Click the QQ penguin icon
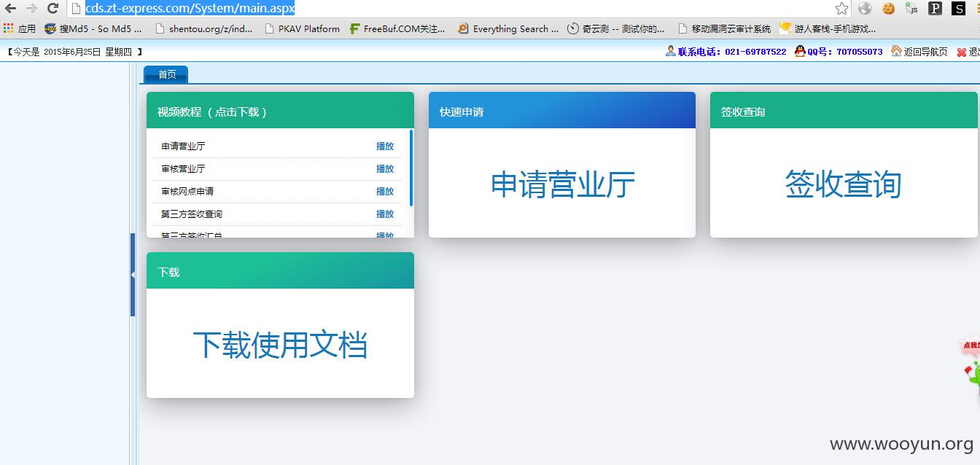980x465 pixels. click(800, 52)
